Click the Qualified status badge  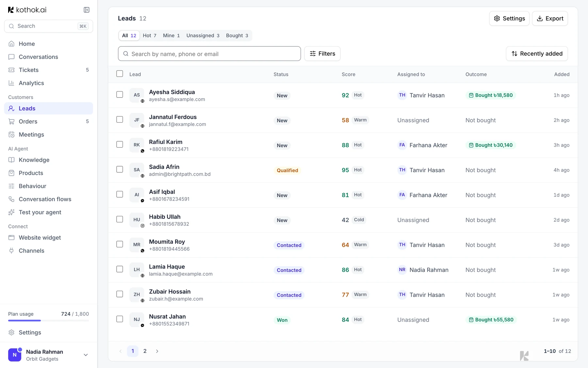[287, 170]
